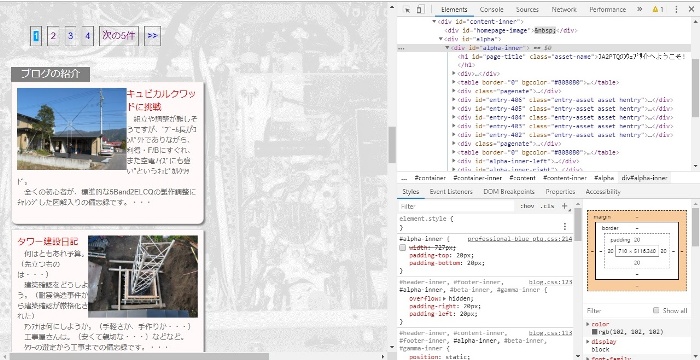
Task: Open the タワー建設日記 blog link
Action: click(48, 242)
